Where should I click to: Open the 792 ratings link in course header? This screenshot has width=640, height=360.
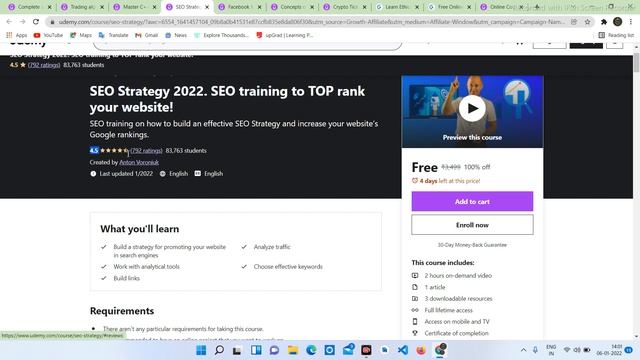click(146, 151)
